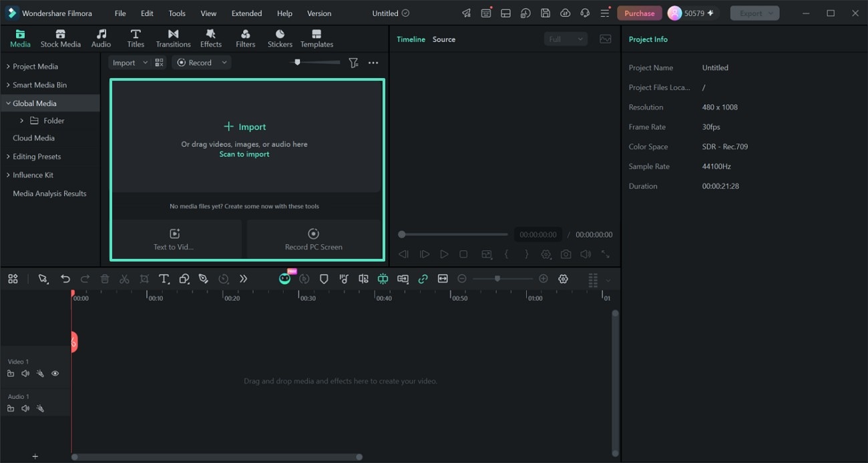This screenshot has height=463, width=868.
Task: Switch to the Source preview tab
Action: click(x=444, y=39)
